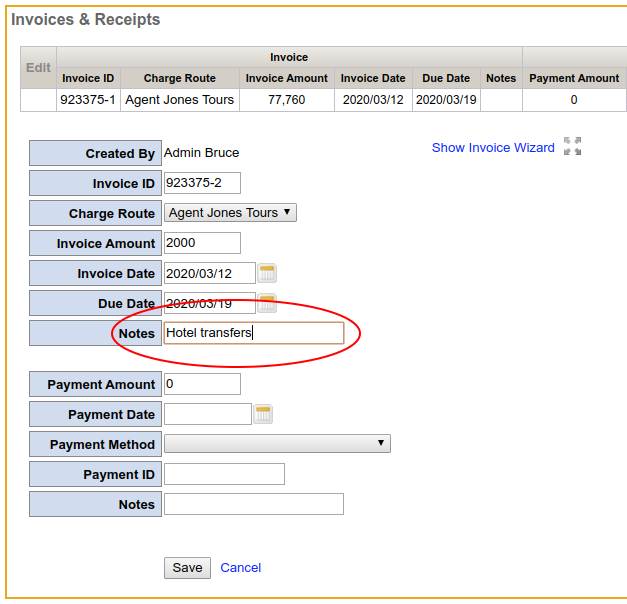The width and height of the screenshot is (627, 604).
Task: Click the empty Payment Date field
Action: [207, 414]
